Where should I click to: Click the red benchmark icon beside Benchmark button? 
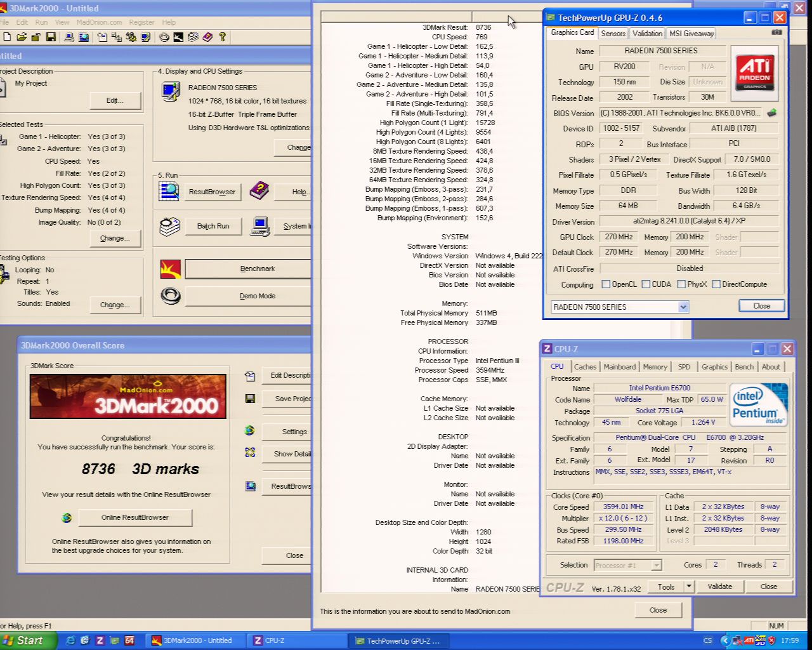pyautogui.click(x=170, y=269)
